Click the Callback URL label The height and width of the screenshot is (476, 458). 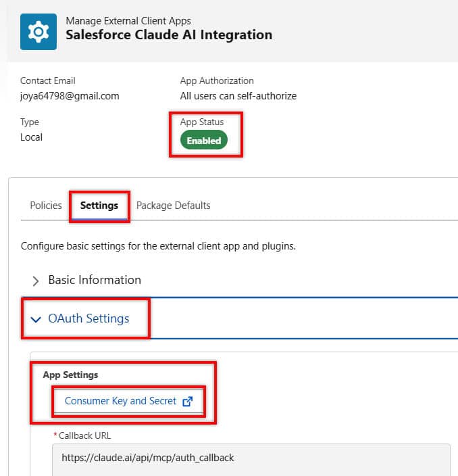click(84, 435)
